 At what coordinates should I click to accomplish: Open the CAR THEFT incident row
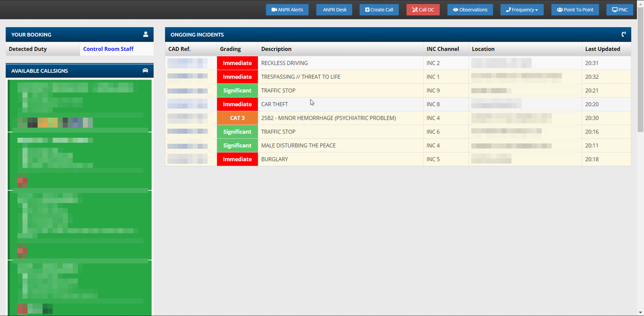[398, 104]
